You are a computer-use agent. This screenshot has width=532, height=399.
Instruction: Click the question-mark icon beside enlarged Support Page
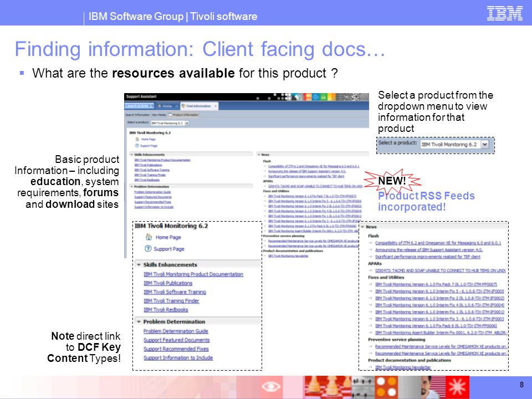148,249
